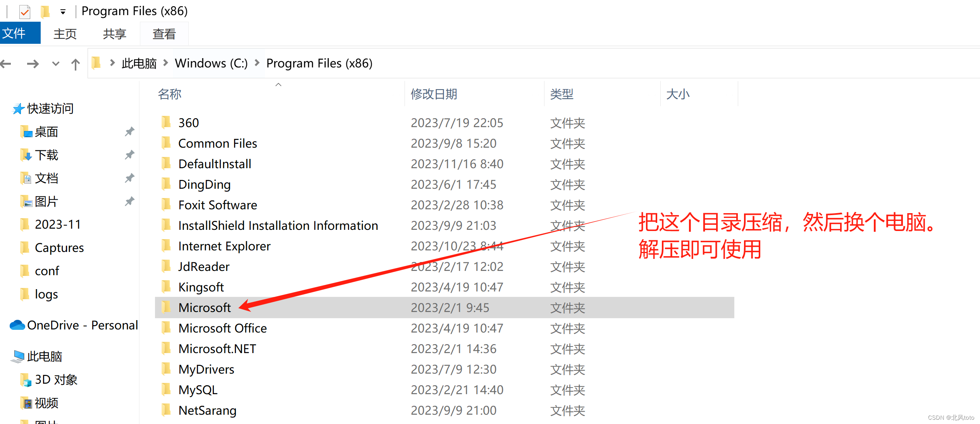This screenshot has width=980, height=424.
Task: Open OneDrive - Personal in sidebar
Action: (82, 325)
